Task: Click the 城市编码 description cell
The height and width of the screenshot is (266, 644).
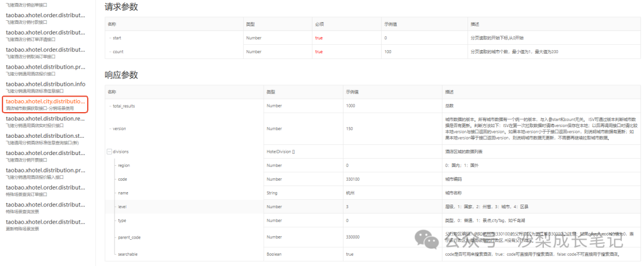Action: click(x=453, y=179)
